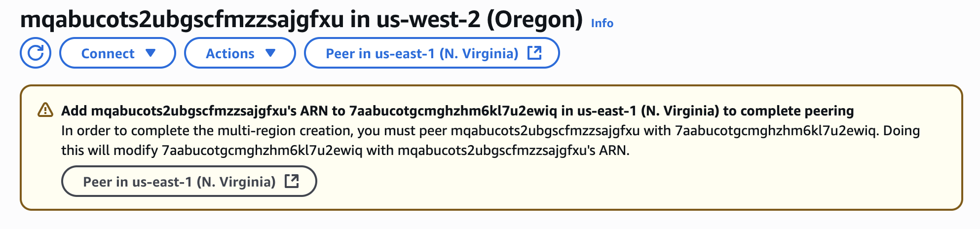Expand the Connect dropdown arrow
980x229 pixels.
[x=151, y=53]
